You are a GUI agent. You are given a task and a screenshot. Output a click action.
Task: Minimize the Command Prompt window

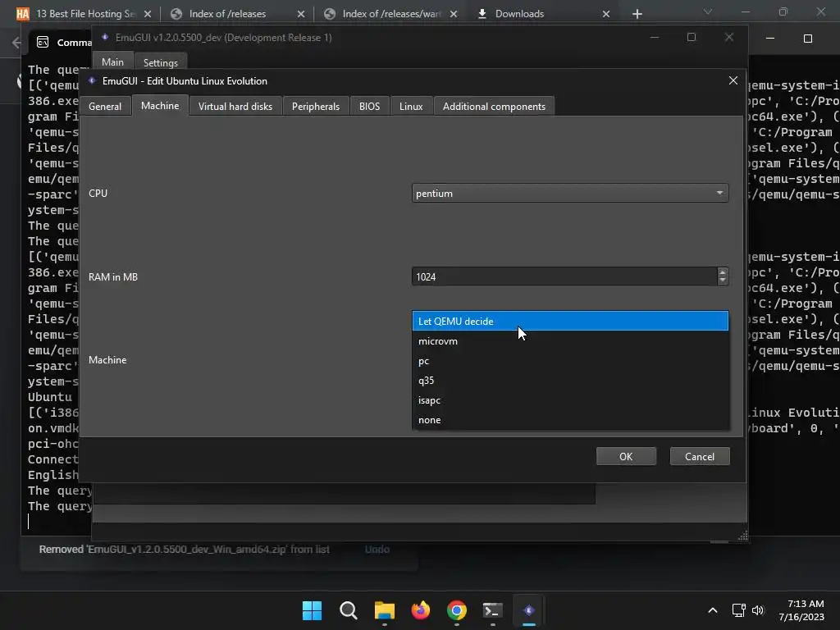[770, 38]
